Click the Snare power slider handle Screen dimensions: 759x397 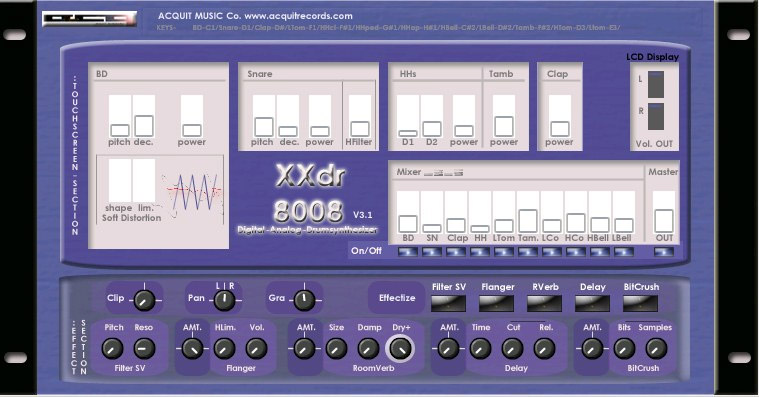(x=320, y=131)
